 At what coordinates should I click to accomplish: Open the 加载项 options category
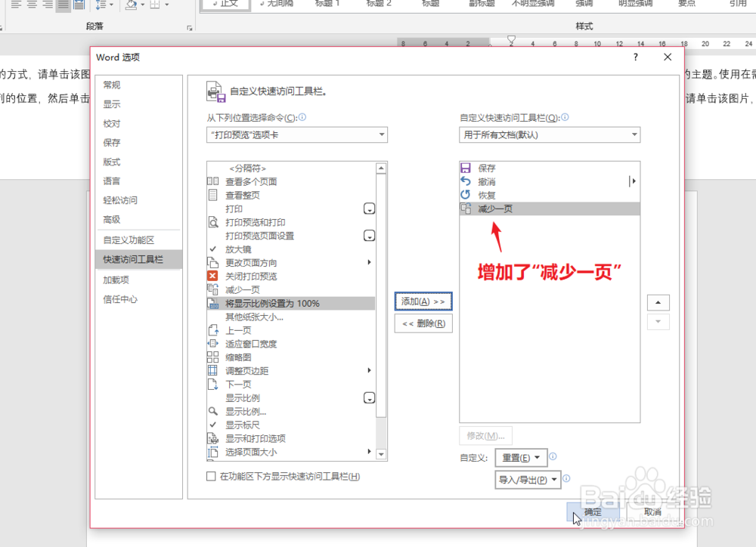pyautogui.click(x=139, y=280)
